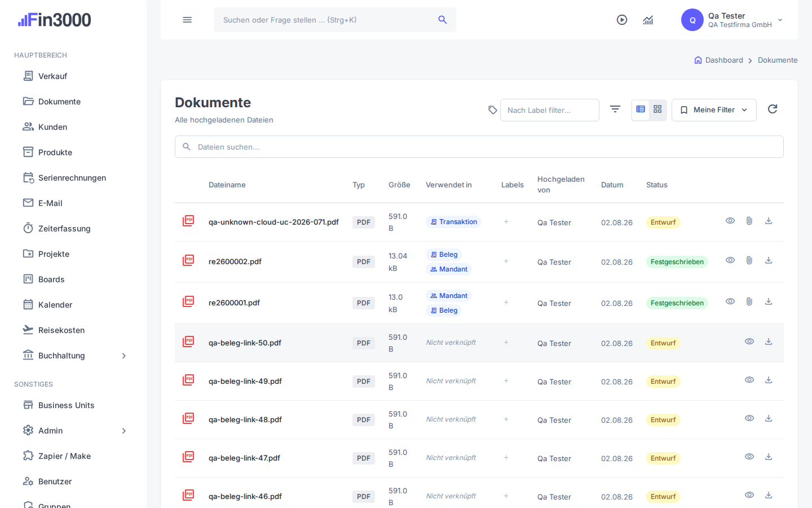
Task: Preview qa-beleg-link-50.pdf with the eye icon
Action: click(x=749, y=341)
